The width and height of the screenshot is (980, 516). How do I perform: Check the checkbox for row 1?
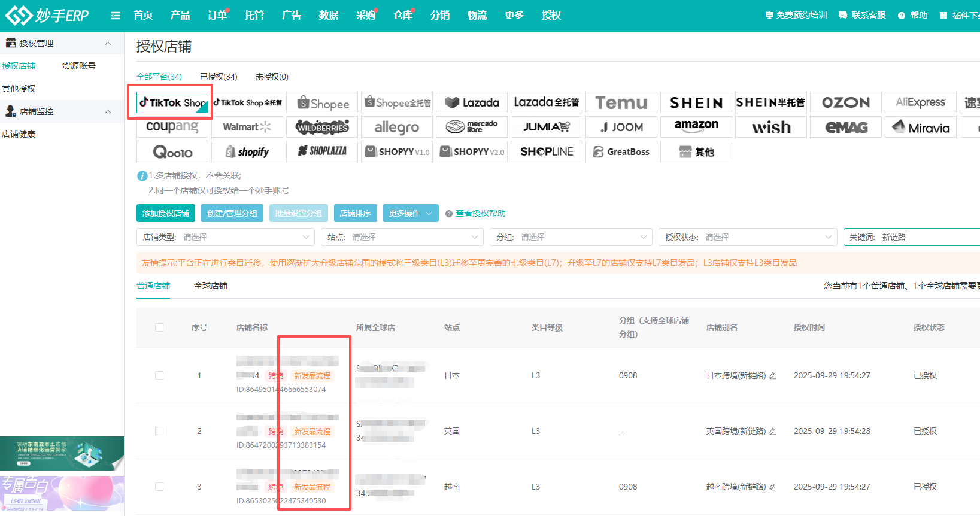pos(159,375)
